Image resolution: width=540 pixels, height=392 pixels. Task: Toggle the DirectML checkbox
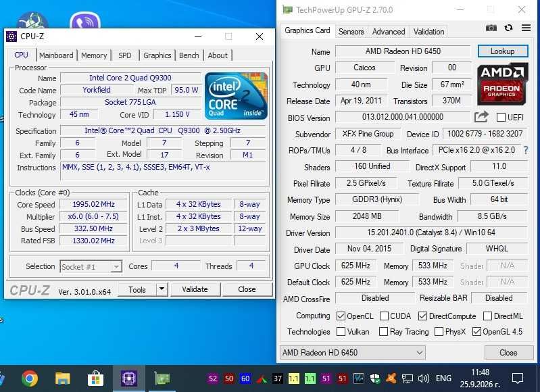(487, 316)
